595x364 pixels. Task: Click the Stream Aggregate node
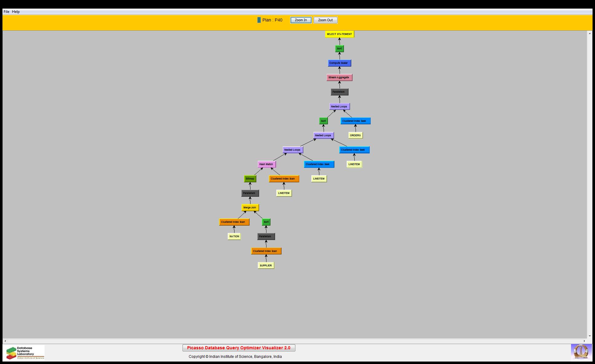click(339, 77)
